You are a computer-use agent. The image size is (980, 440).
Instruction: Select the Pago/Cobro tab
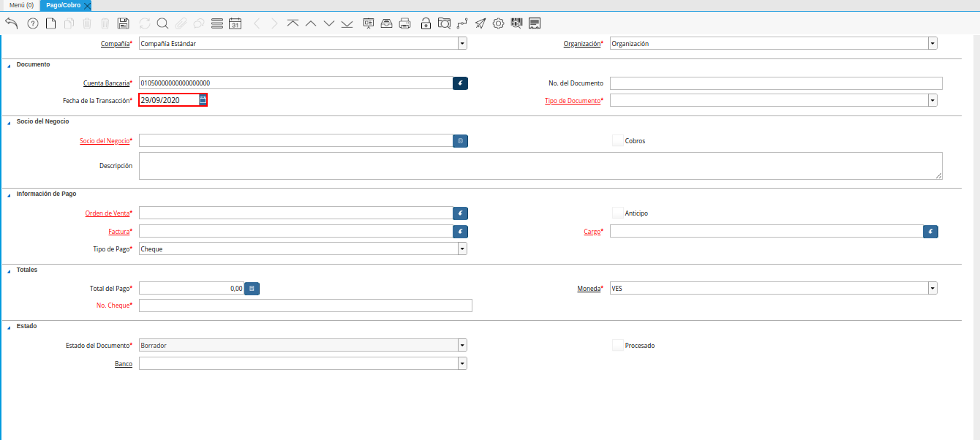coord(63,5)
